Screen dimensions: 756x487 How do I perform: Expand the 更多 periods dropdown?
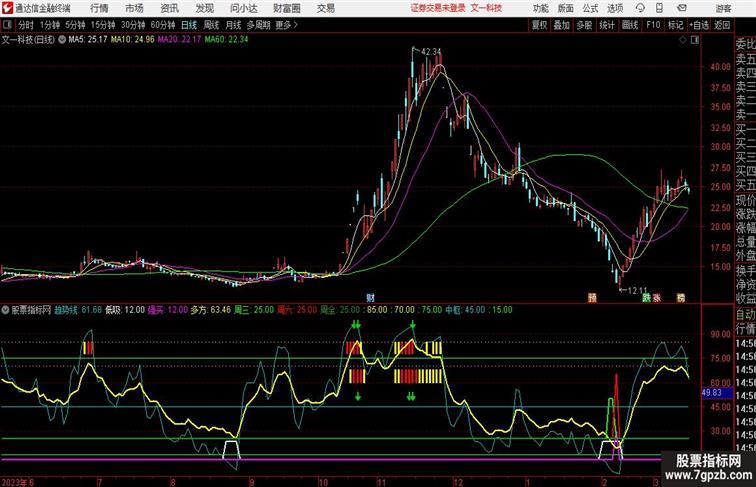[x=286, y=25]
